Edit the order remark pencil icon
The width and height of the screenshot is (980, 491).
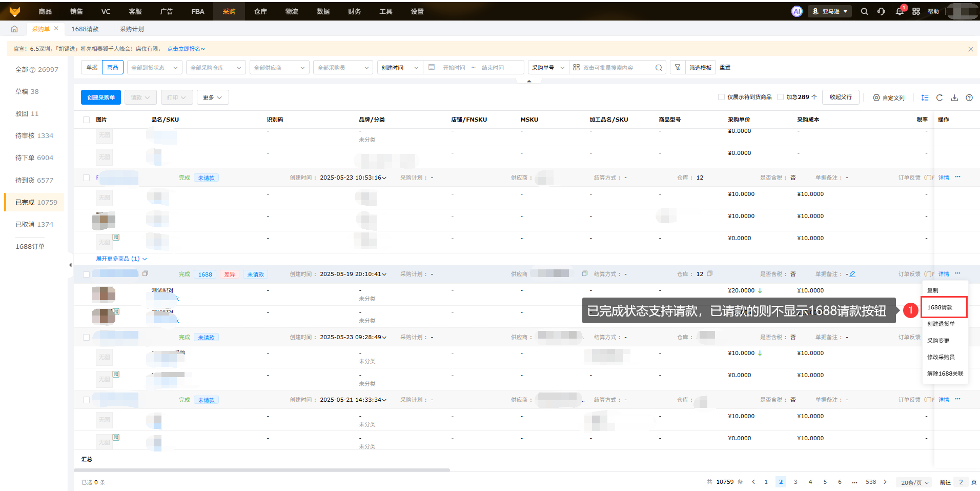(x=852, y=274)
